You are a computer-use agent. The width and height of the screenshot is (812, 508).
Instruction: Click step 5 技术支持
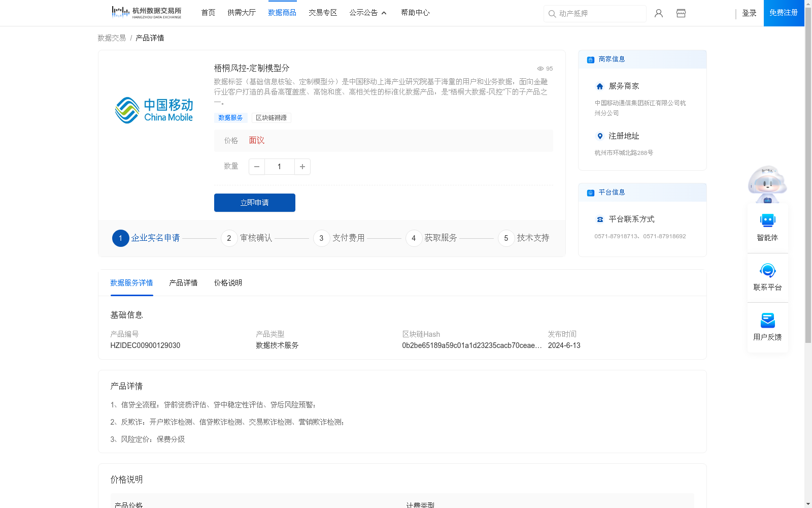click(524, 238)
